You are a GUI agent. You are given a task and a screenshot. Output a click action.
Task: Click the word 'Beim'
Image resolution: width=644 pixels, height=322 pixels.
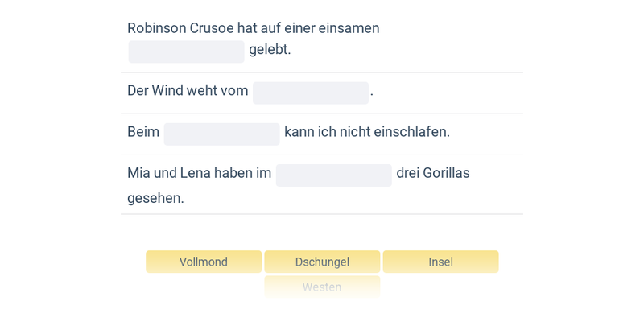click(x=143, y=132)
